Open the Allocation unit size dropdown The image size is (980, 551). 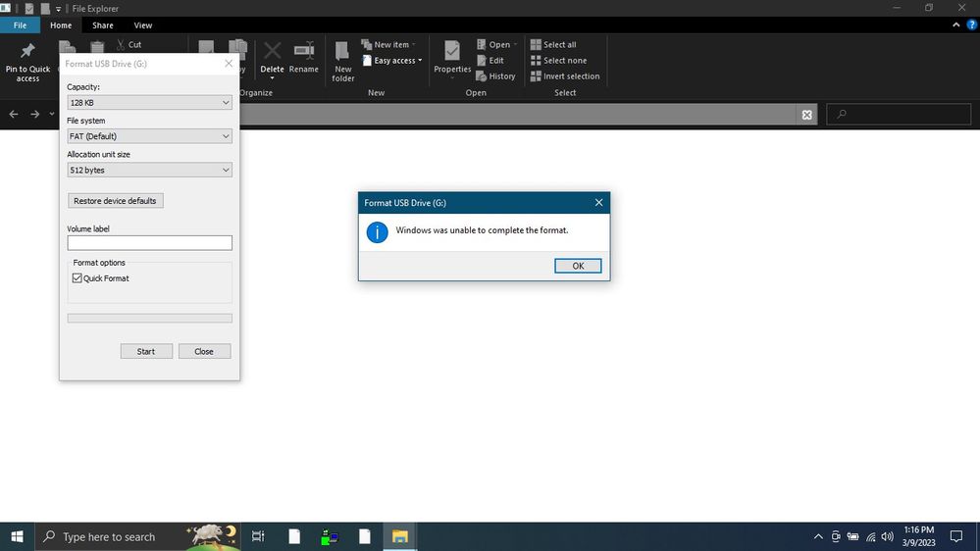click(149, 170)
